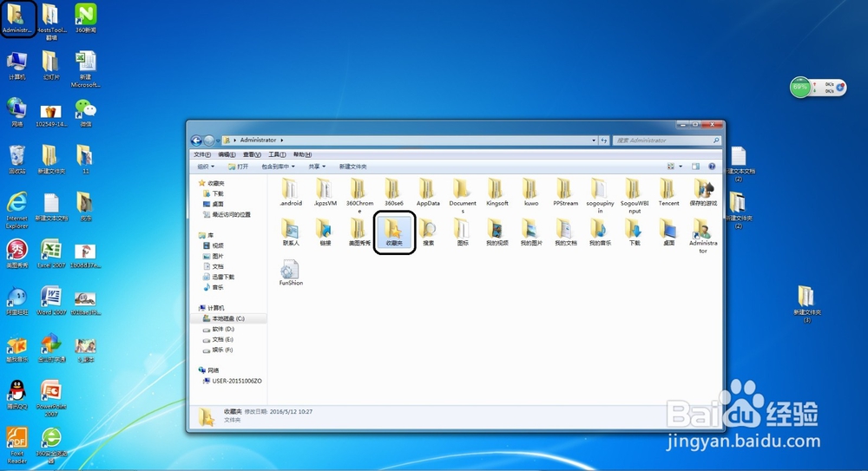Select 软件 (D:) drive in sidebar

point(220,330)
